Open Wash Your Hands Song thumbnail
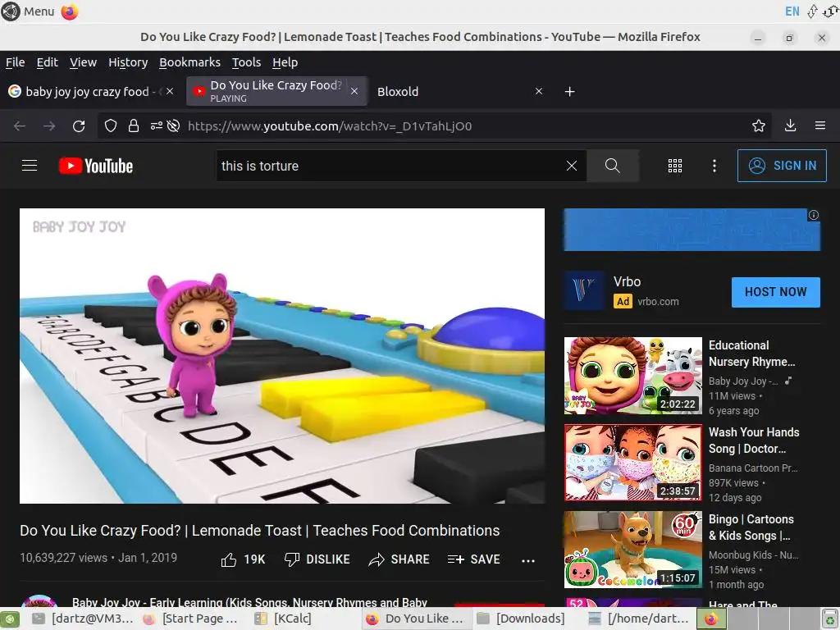Viewport: 840px width, 630px height. [632, 463]
